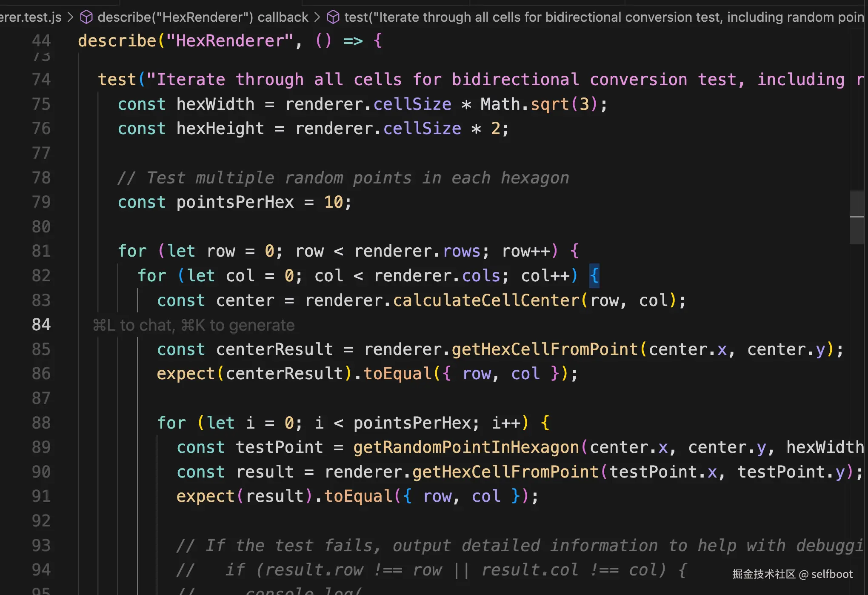Click toEqual on line 86
The image size is (868, 595).
pyautogui.click(x=397, y=374)
